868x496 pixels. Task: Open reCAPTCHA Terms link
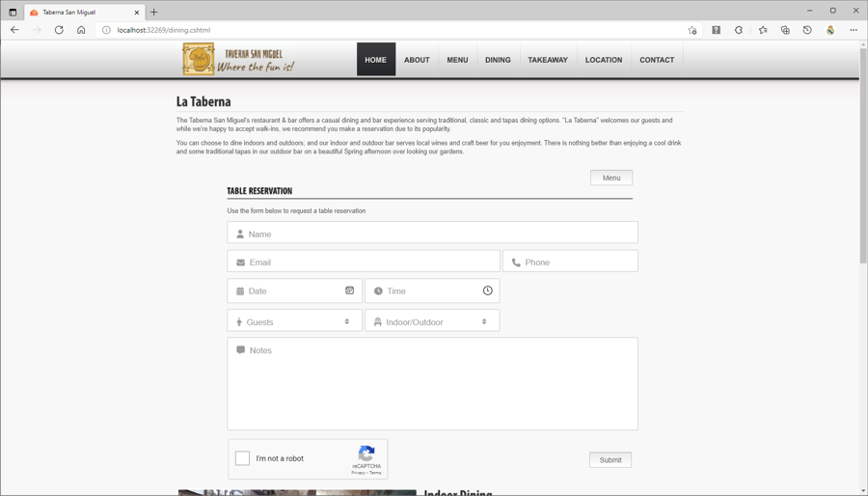click(375, 473)
